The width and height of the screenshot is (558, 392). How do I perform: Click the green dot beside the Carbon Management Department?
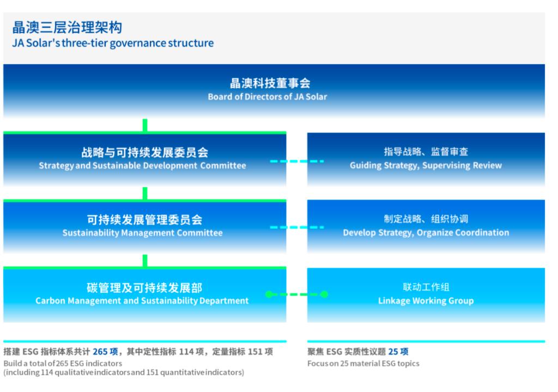point(268,294)
